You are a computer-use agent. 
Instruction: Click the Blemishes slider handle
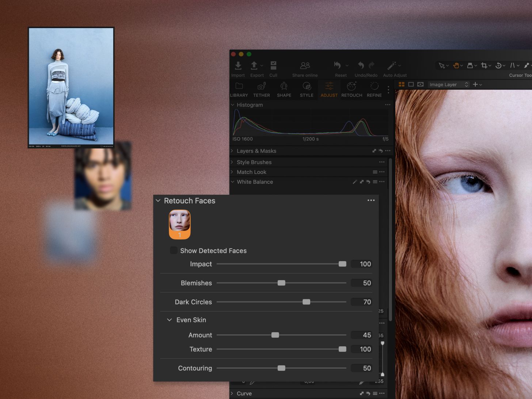coord(281,283)
